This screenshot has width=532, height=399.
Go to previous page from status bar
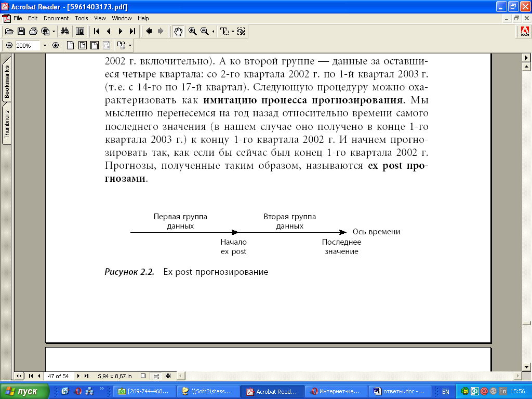point(39,376)
